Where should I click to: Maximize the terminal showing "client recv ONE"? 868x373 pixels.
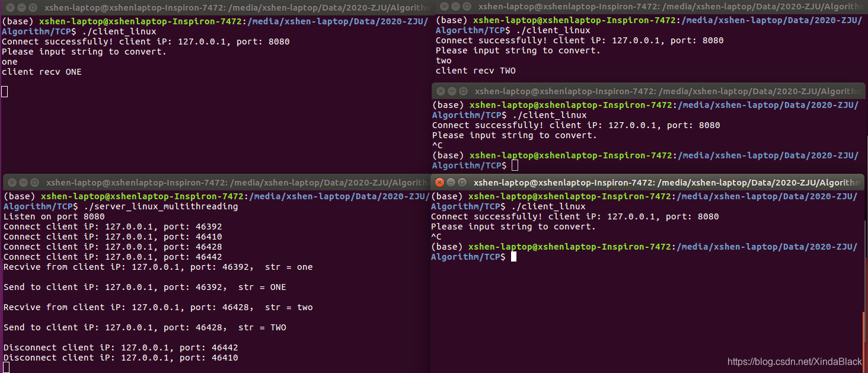[32, 8]
